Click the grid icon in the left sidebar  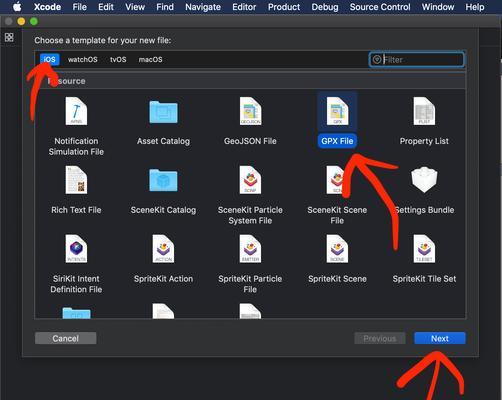(x=9, y=37)
